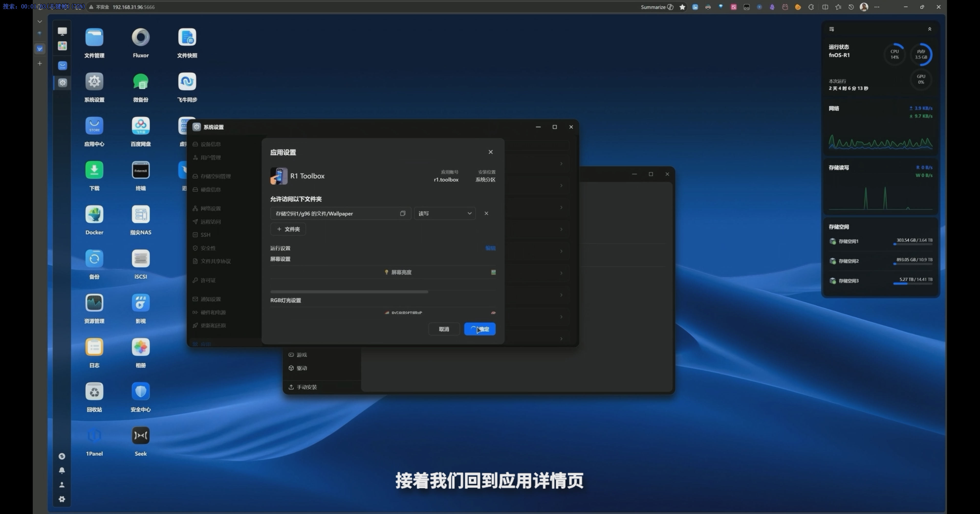Viewport: 980px width, 514px height.
Task: Add folder with the 文件夹 button
Action: point(288,229)
